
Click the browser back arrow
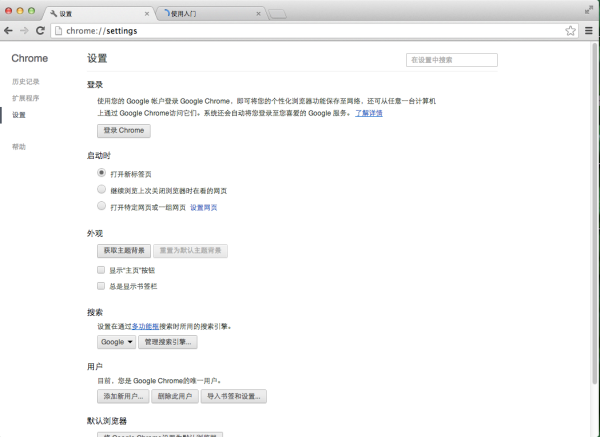tap(8, 31)
